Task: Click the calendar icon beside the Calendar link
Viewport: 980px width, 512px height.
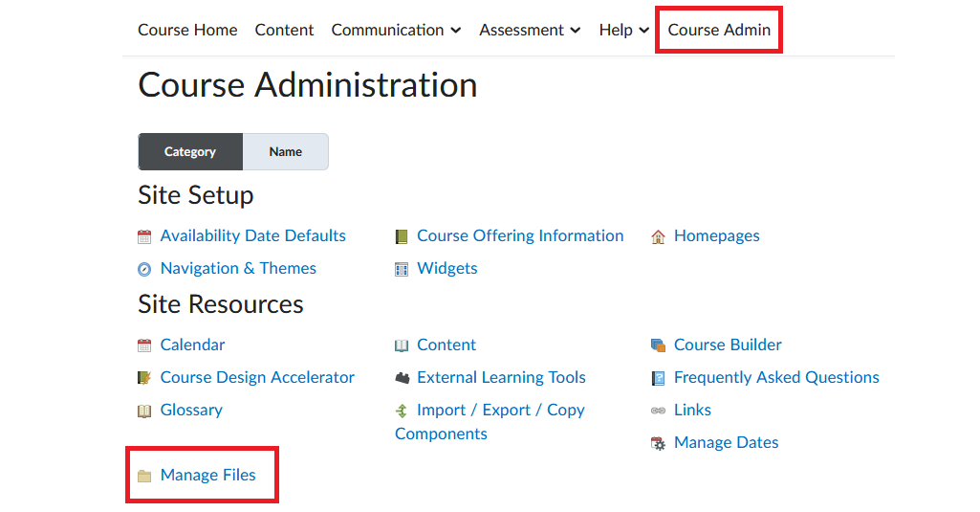Action: (144, 345)
